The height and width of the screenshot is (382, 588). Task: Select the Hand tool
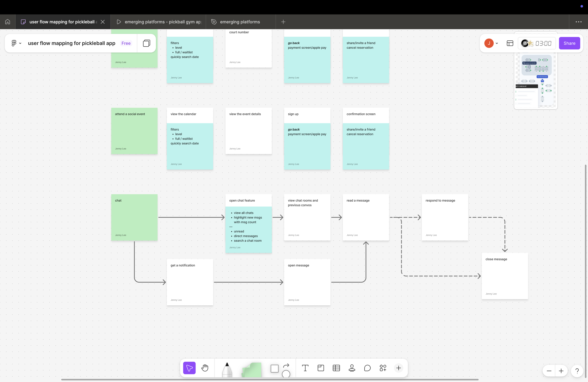[x=205, y=368]
